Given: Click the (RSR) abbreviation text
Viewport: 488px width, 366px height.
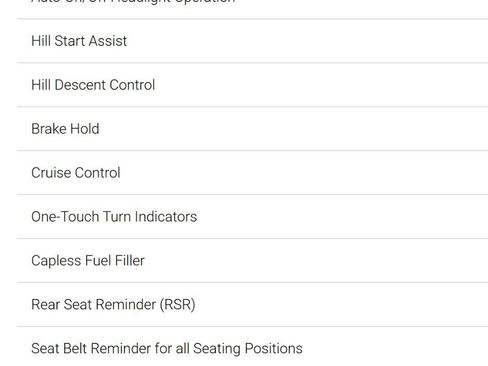Looking at the screenshot, I should tap(177, 305).
